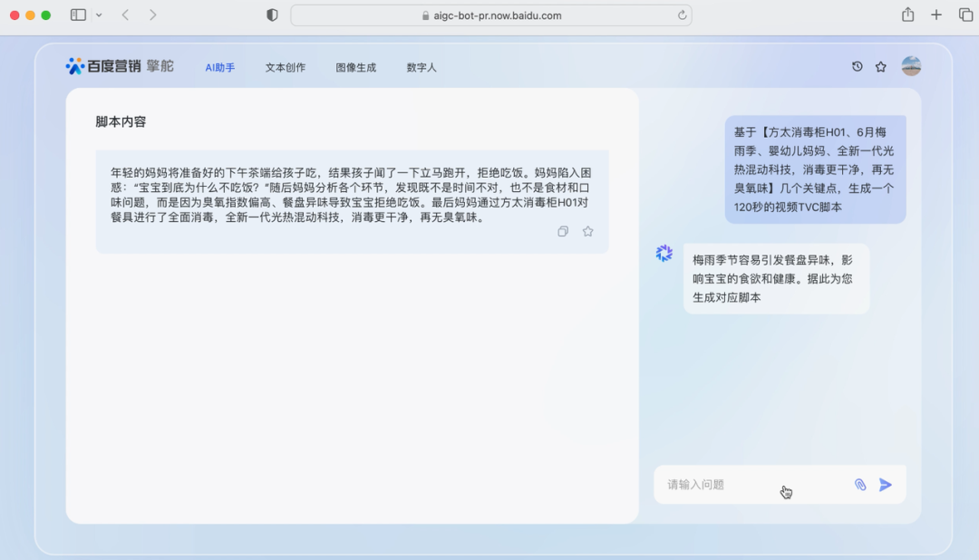Send the message with arrow icon
This screenshot has height=560, width=979.
pos(886,485)
